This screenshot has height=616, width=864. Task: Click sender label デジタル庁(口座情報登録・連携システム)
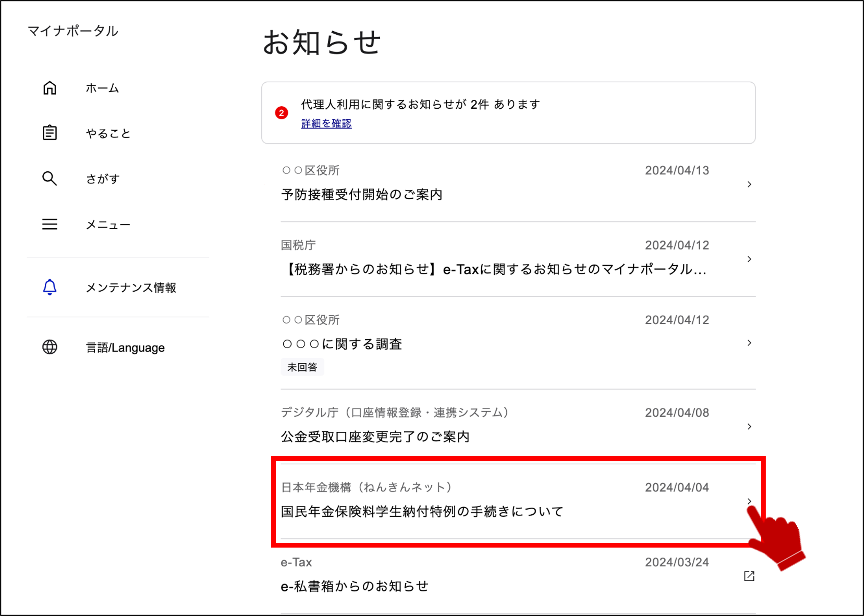click(394, 413)
